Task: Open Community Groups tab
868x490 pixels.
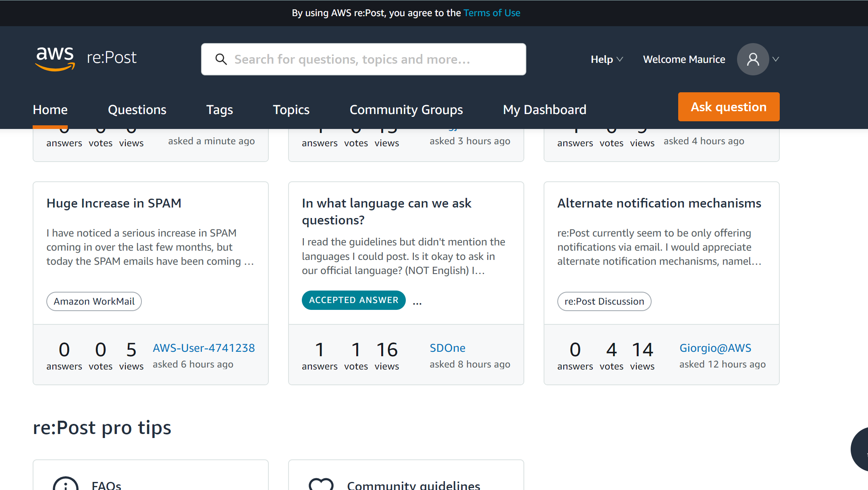Action: (x=406, y=110)
